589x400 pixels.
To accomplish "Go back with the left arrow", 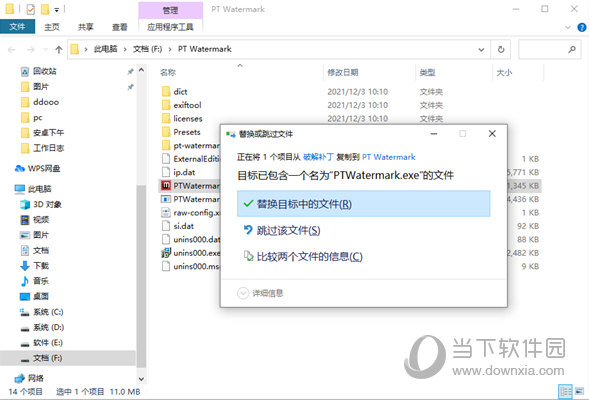I will (x=12, y=49).
